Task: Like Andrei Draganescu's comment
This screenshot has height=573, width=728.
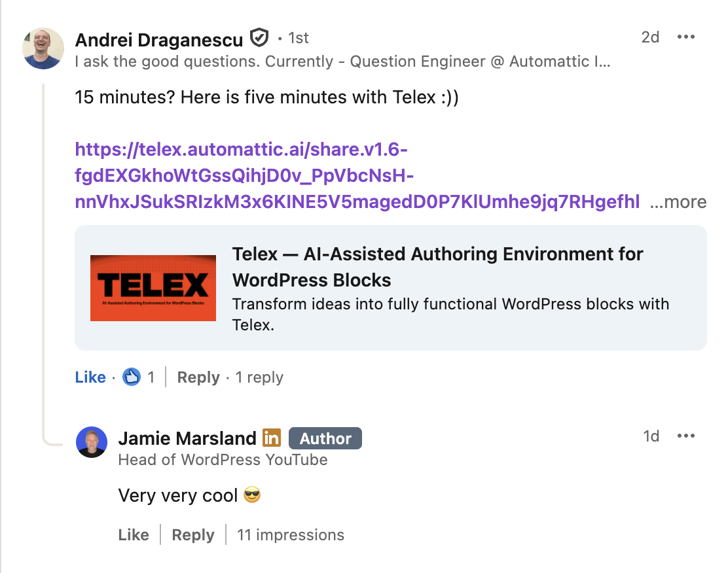Action: tap(90, 377)
